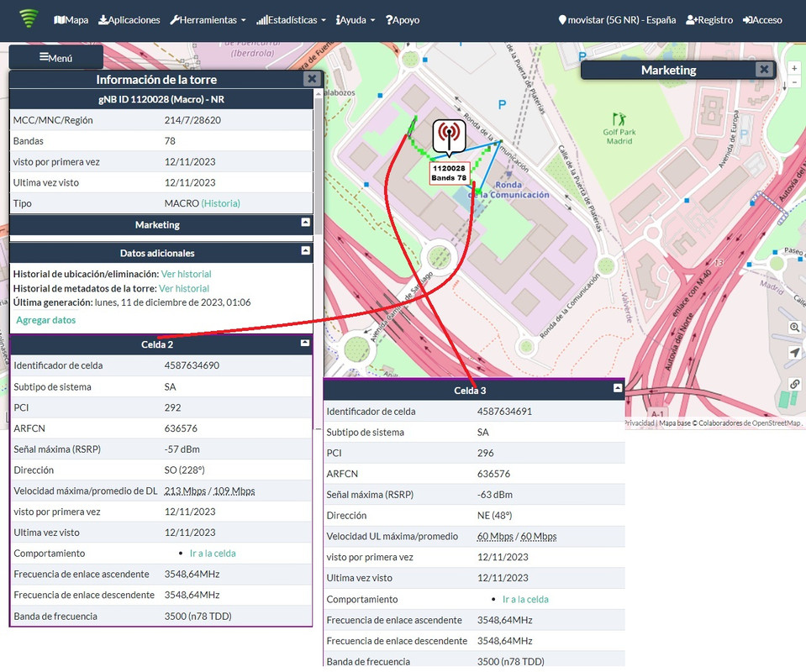Close the Información de la torre panel
Image resolution: width=806 pixels, height=672 pixels.
coord(312,79)
